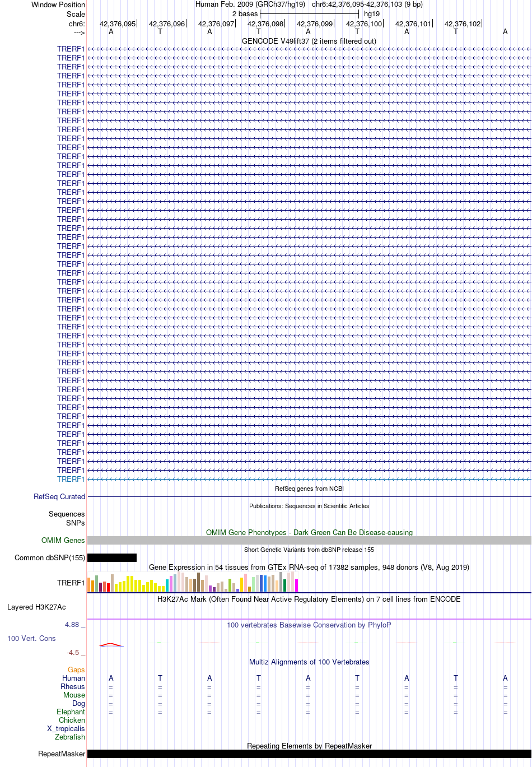Select the chr6: ruler label
Image resolution: width=532 pixels, height=767 pixels.
tap(77, 24)
